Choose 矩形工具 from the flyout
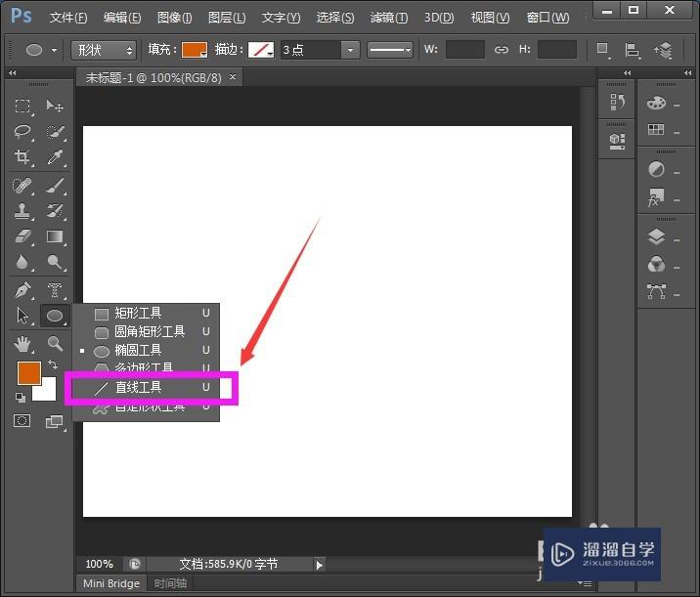Image resolution: width=700 pixels, height=597 pixels. point(146,314)
